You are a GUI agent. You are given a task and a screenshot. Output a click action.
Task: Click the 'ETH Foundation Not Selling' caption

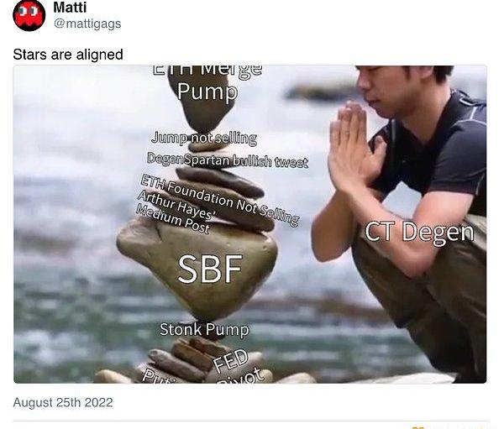pos(220,200)
